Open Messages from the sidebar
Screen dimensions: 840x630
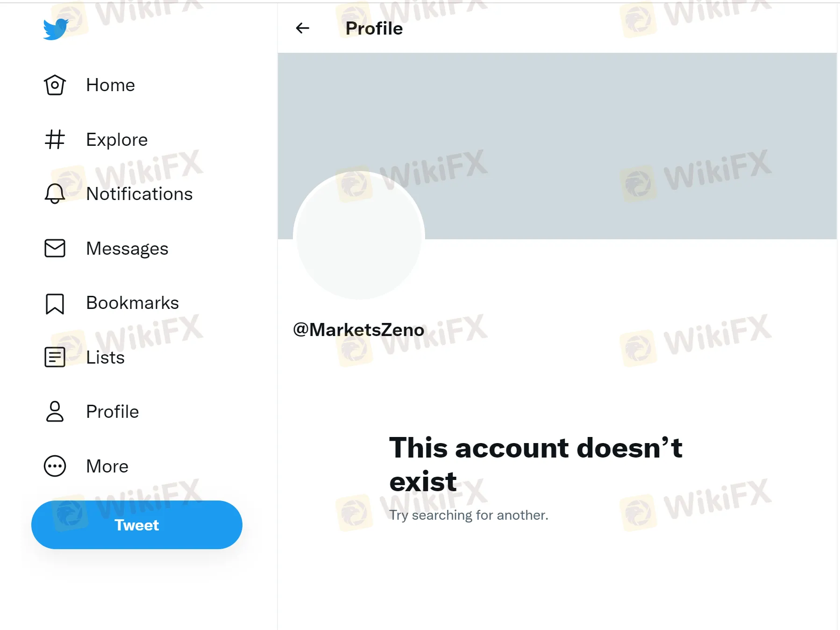(127, 249)
